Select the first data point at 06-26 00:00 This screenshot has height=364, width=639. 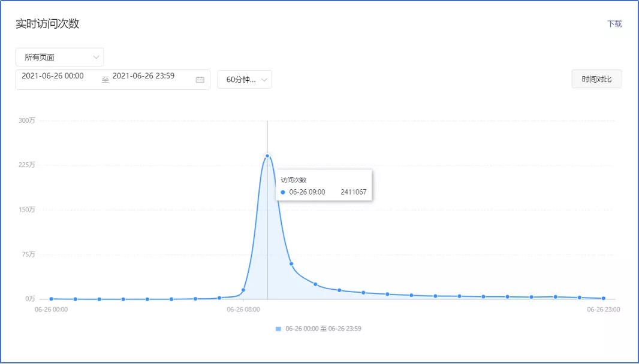click(x=51, y=298)
